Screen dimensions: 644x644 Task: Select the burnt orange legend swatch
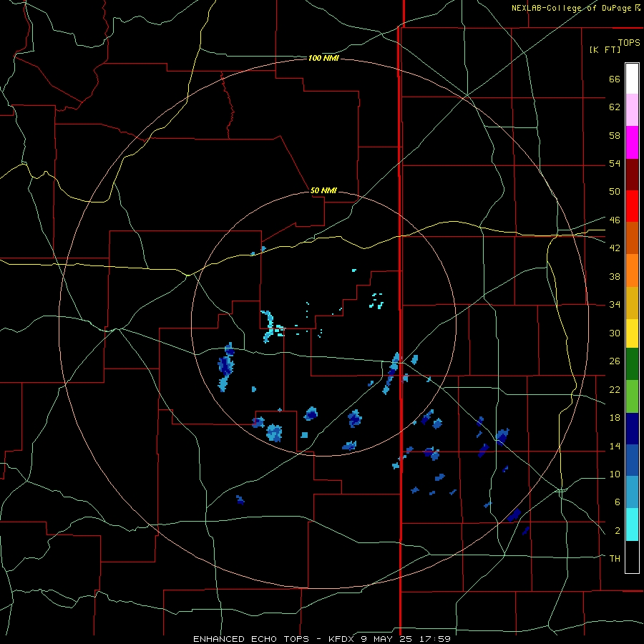tap(632, 238)
